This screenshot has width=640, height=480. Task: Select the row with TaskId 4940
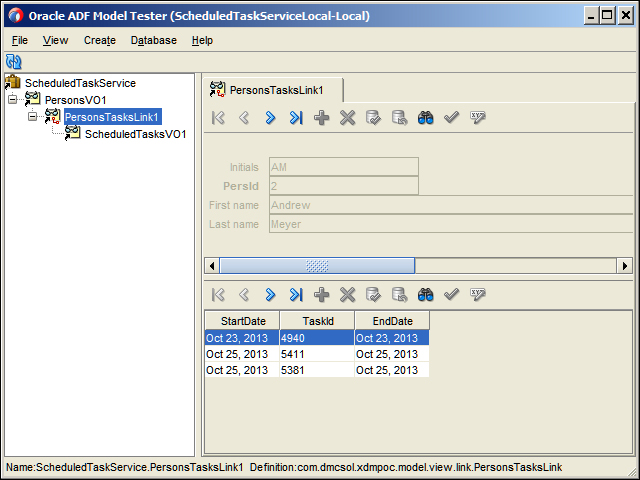click(317, 338)
